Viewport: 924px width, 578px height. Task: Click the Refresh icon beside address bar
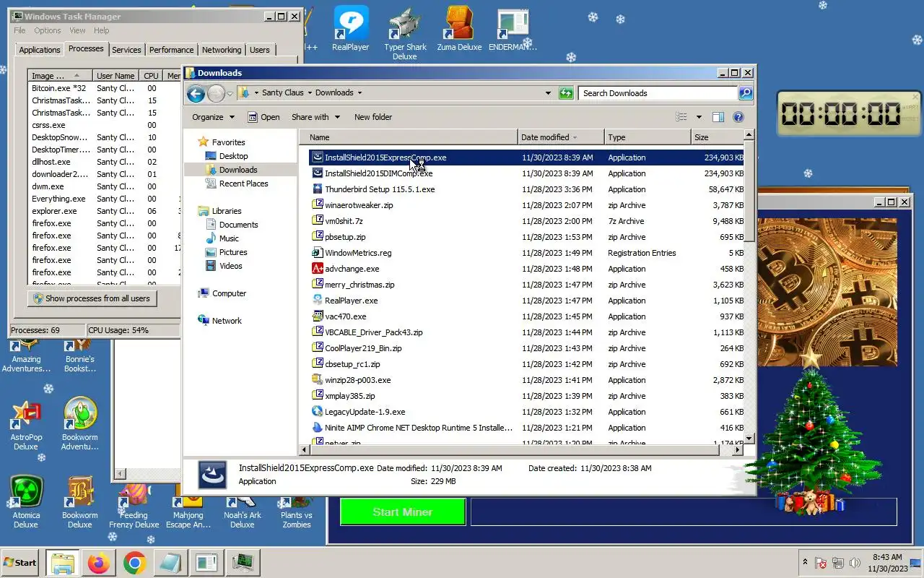pyautogui.click(x=566, y=93)
